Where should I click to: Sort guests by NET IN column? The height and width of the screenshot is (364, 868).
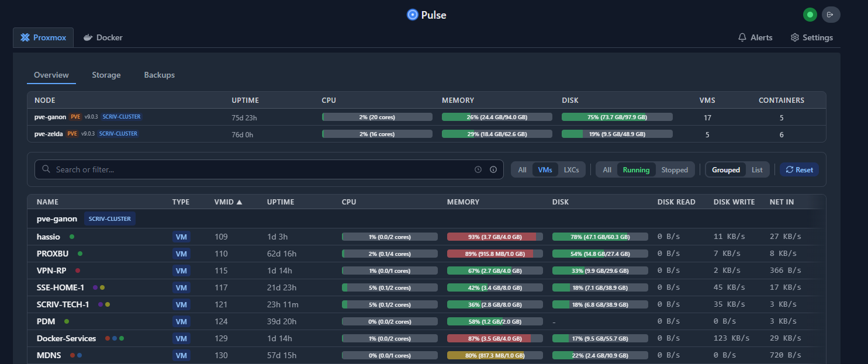point(781,202)
